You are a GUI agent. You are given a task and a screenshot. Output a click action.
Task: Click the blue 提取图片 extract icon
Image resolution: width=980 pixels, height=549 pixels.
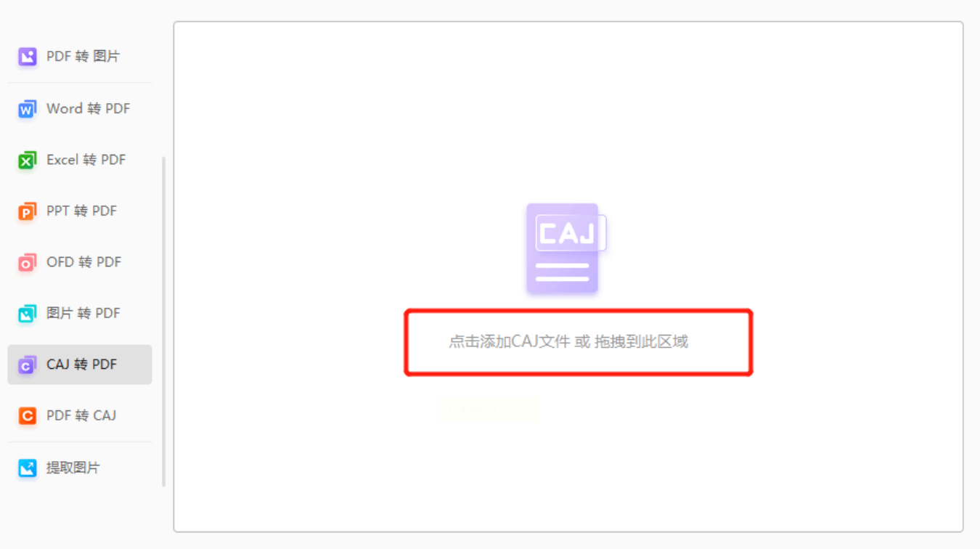27,468
